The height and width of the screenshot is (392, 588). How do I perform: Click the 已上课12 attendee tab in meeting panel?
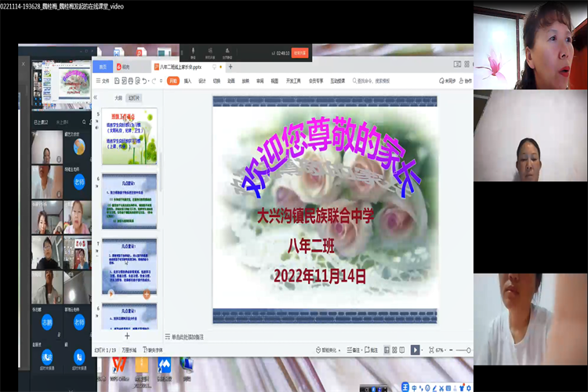click(x=41, y=122)
